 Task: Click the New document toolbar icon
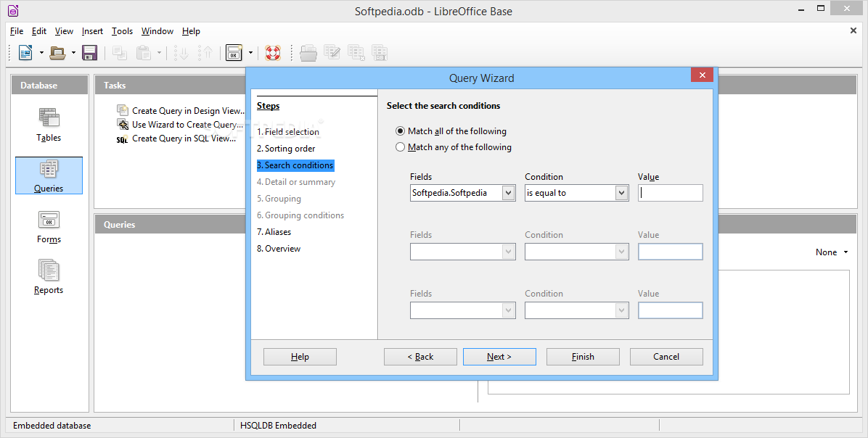click(25, 52)
